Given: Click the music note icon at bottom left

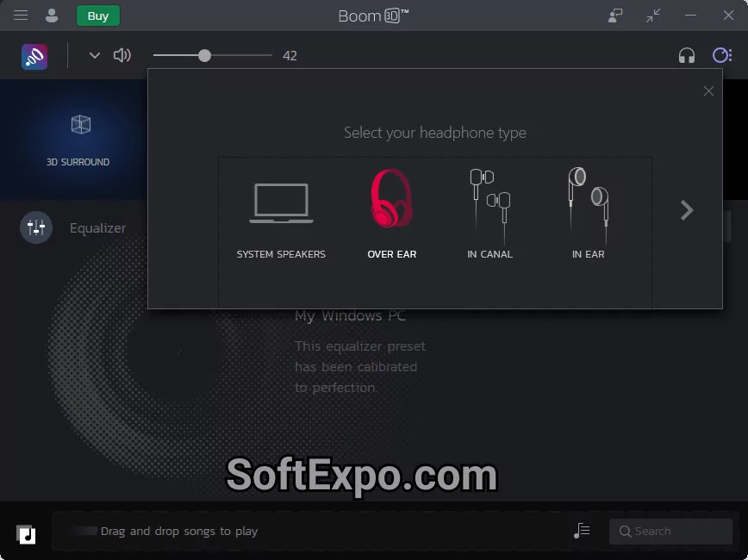Looking at the screenshot, I should pyautogui.click(x=26, y=533).
